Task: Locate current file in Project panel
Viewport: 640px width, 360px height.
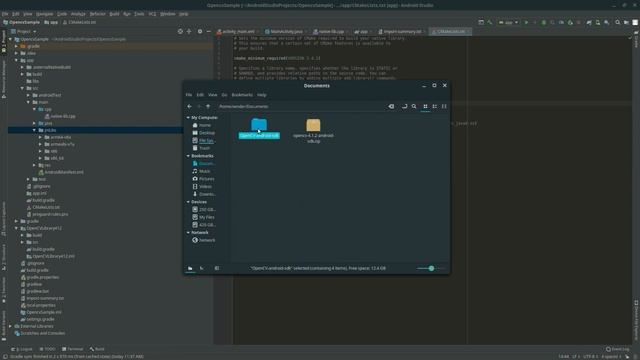Action: coord(180,31)
